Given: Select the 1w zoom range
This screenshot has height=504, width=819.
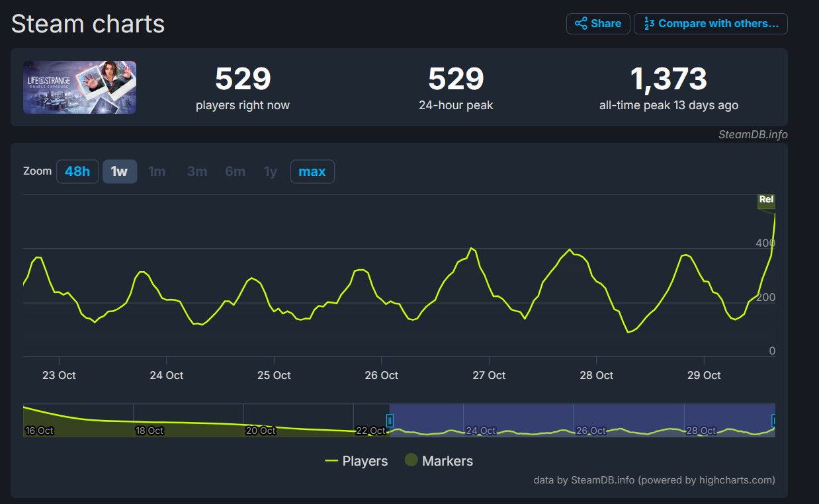Looking at the screenshot, I should point(120,171).
